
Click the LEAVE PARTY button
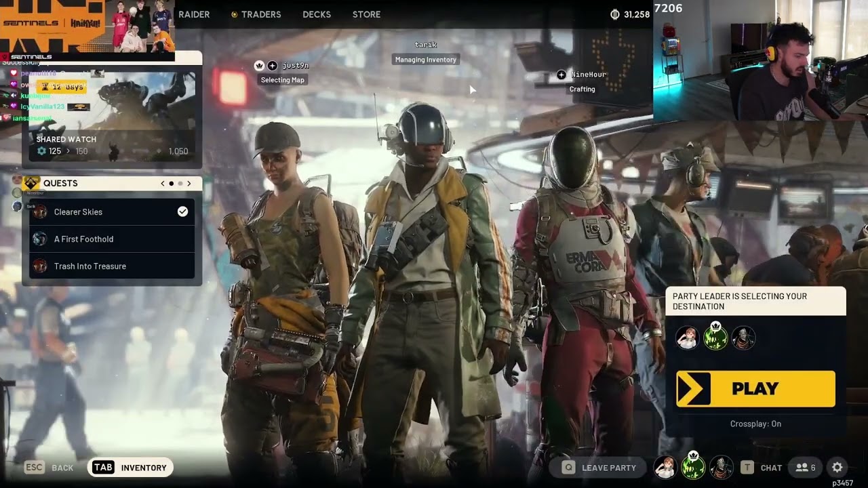(599, 468)
